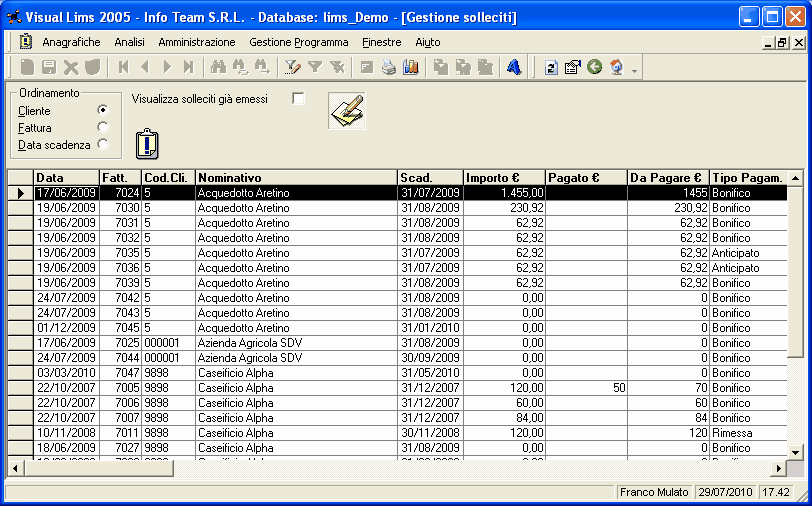Apply filter using the funnel icon
812x506 pixels.
point(315,67)
